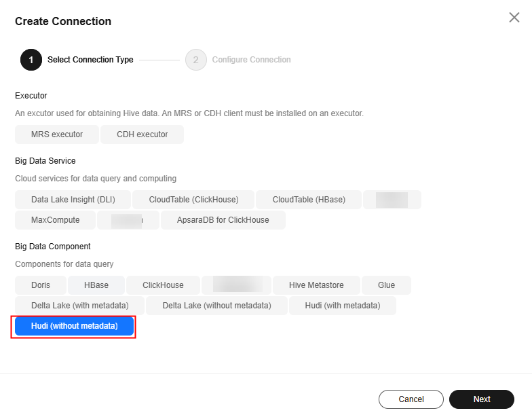Choose Data Lake Insight (DLI)
532x415 pixels.
pos(73,200)
